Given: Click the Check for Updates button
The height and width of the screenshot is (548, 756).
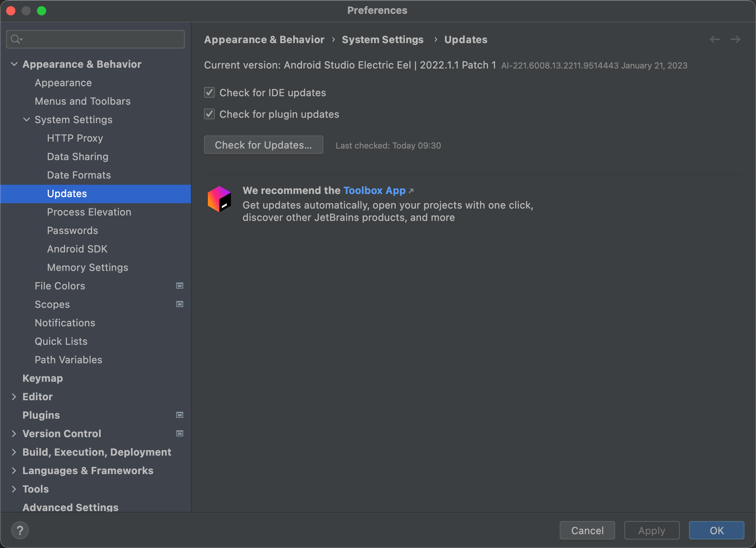Looking at the screenshot, I should [x=264, y=144].
